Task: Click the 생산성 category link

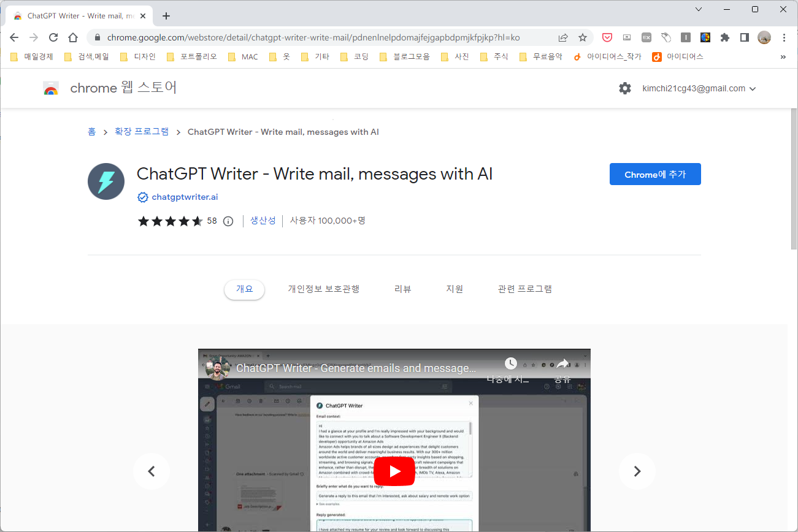Action: (x=263, y=221)
